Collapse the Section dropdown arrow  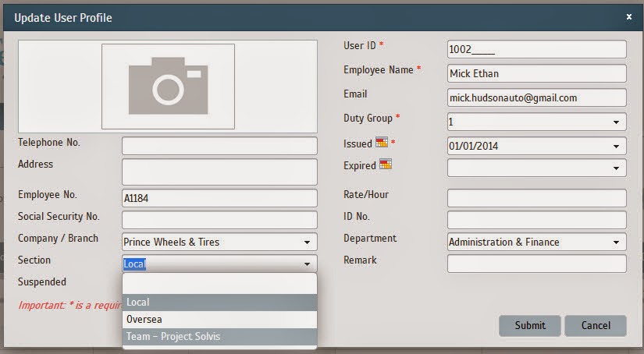point(307,264)
